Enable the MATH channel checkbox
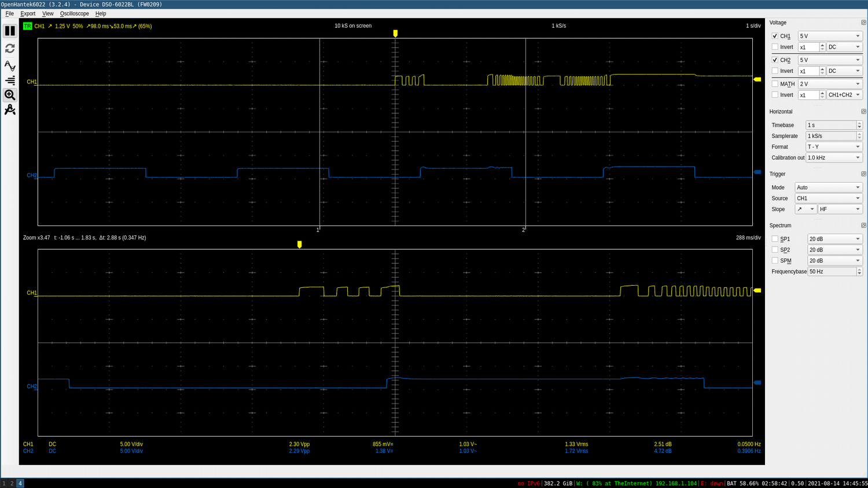Viewport: 868px width, 488px height. point(775,84)
